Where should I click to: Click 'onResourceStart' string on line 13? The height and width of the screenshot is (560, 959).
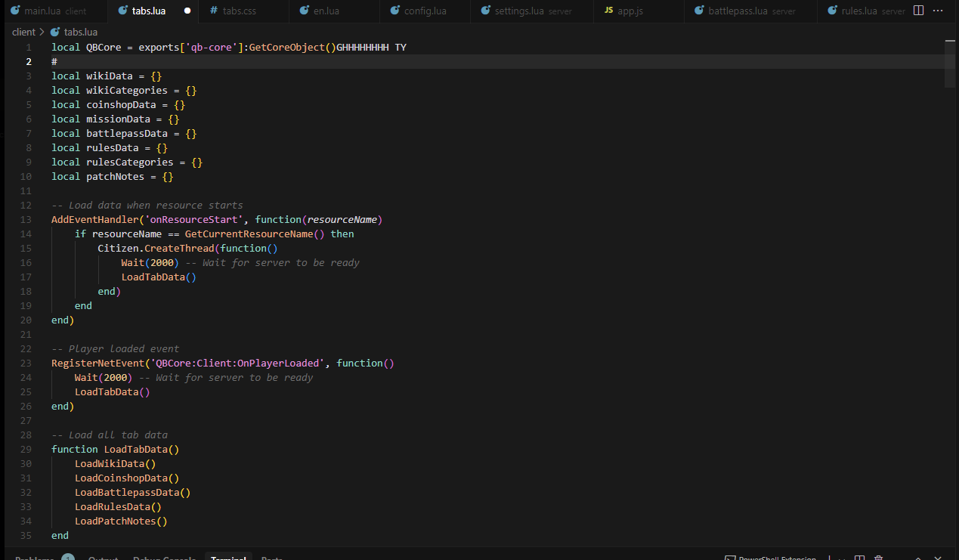coord(193,219)
